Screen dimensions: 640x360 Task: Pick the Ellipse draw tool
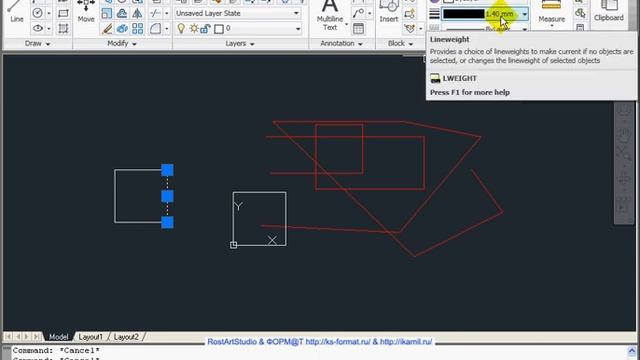pyautogui.click(x=38, y=29)
